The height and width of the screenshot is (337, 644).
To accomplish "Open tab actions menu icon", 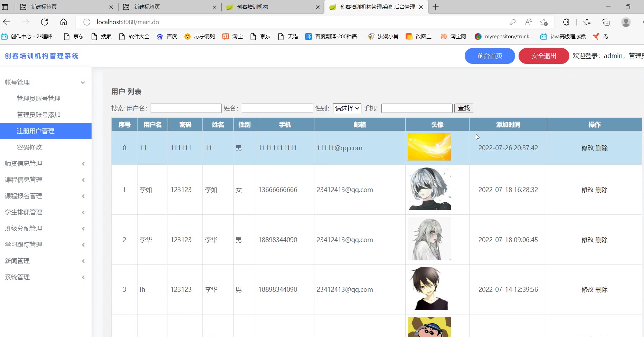I will tap(5, 7).
